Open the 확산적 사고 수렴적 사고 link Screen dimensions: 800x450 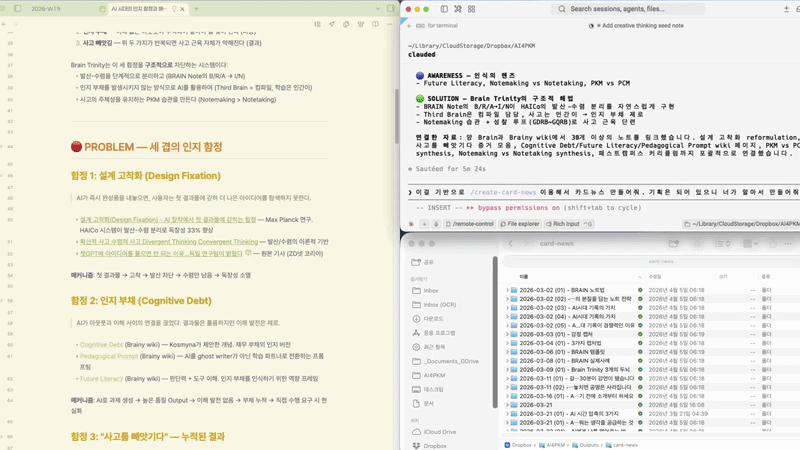click(x=169, y=242)
